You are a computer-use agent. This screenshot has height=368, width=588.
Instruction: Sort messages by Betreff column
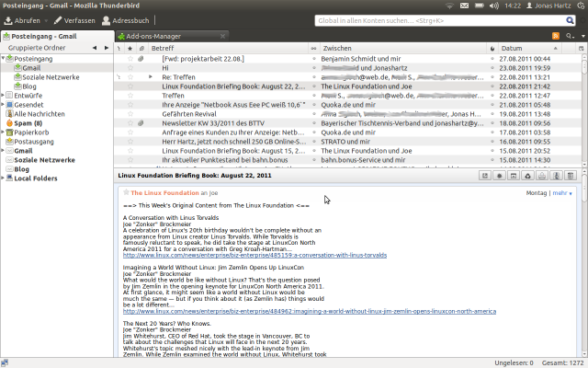[x=228, y=49]
